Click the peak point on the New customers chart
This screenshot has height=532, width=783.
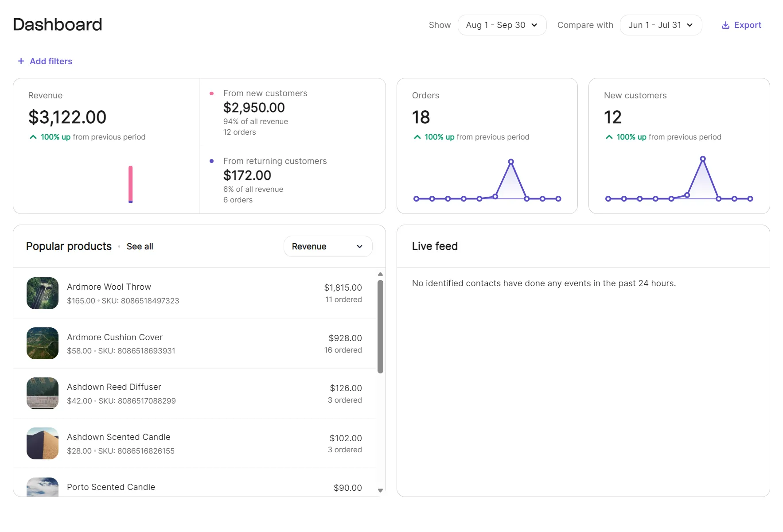[703, 159]
